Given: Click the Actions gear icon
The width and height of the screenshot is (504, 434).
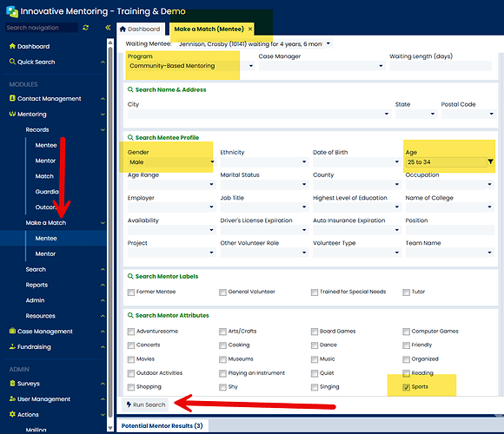Looking at the screenshot, I should (12, 414).
